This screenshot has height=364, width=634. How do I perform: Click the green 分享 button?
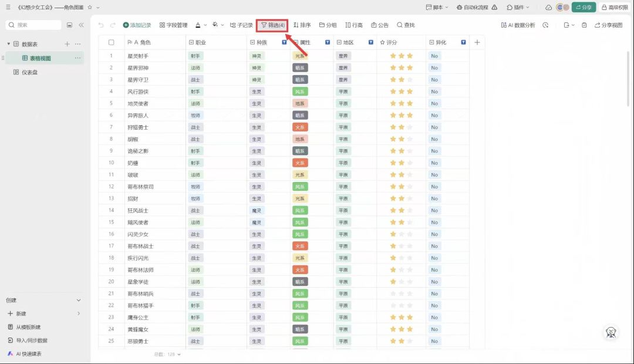[584, 7]
